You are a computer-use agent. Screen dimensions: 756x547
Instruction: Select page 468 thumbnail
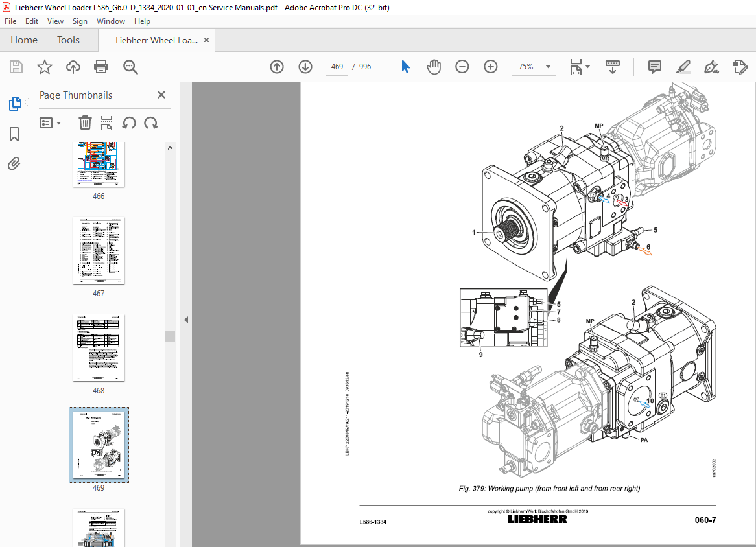point(99,348)
